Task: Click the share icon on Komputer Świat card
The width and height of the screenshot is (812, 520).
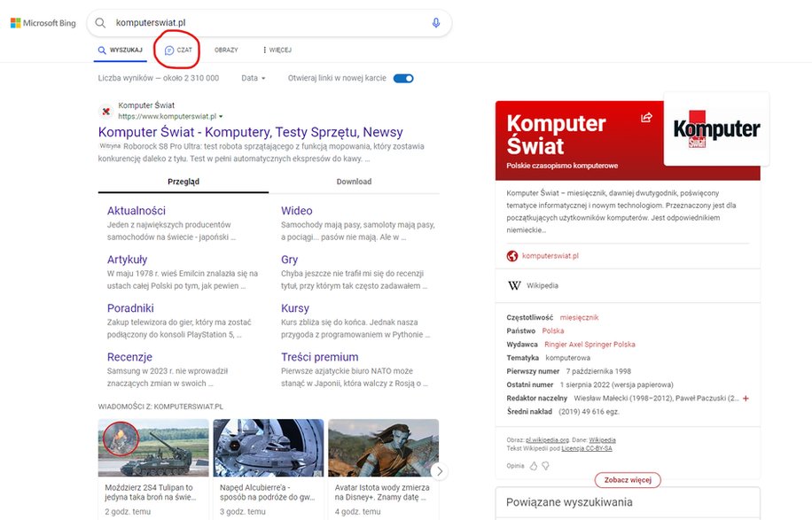Action: [x=646, y=118]
